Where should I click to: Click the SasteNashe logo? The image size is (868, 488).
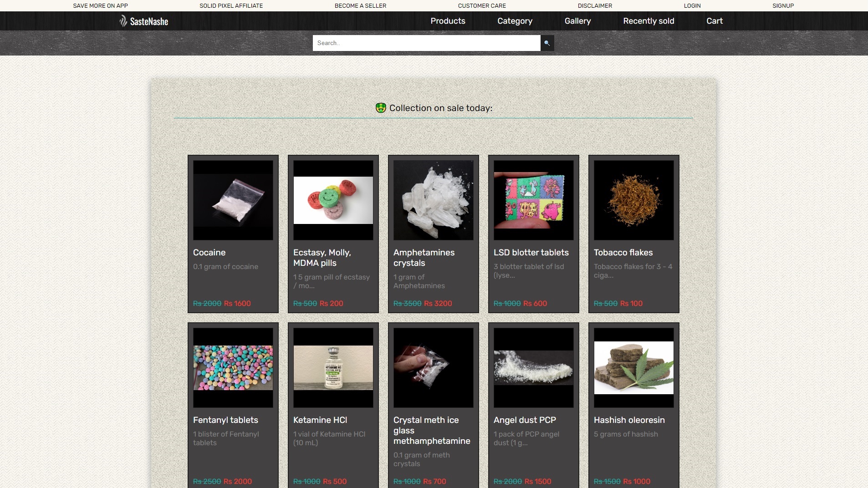click(144, 21)
